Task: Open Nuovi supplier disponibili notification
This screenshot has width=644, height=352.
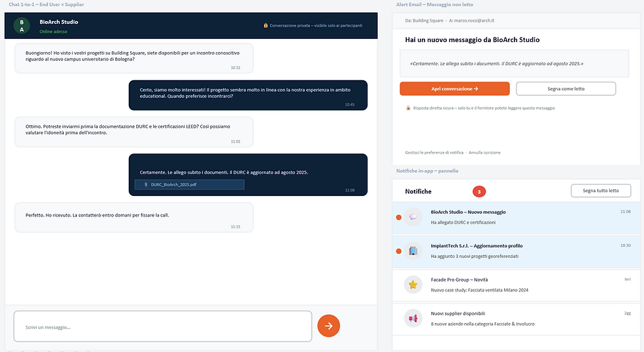Action: (517, 318)
